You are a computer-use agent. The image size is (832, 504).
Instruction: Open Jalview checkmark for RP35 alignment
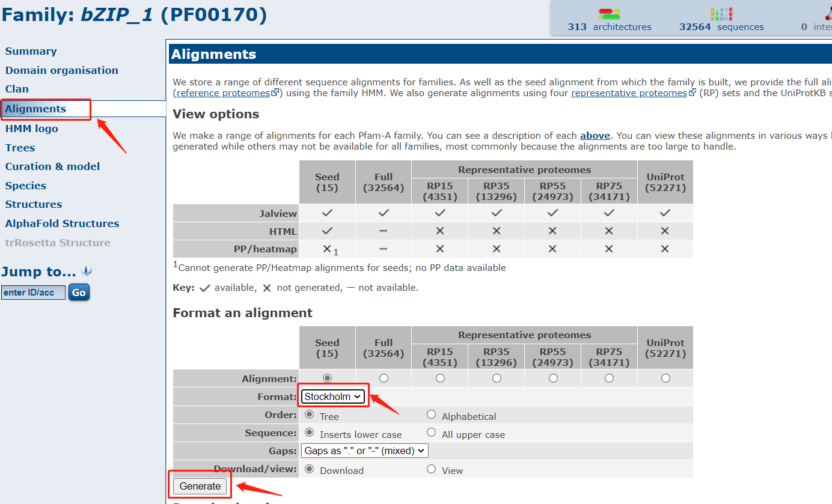497,213
